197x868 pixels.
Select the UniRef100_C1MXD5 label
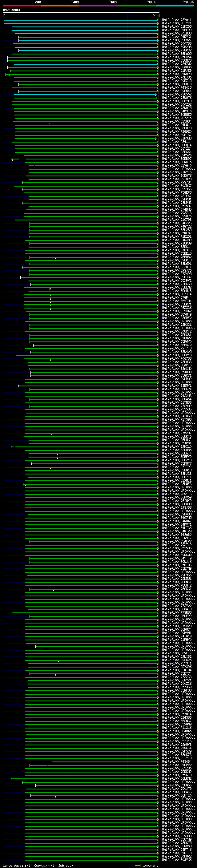click(176, 26)
